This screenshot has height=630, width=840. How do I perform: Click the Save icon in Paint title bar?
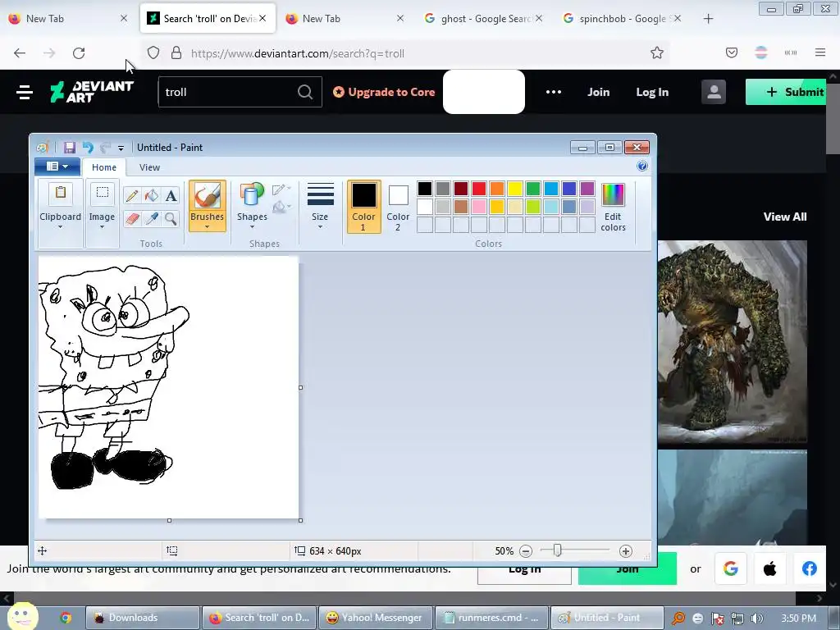[69, 148]
